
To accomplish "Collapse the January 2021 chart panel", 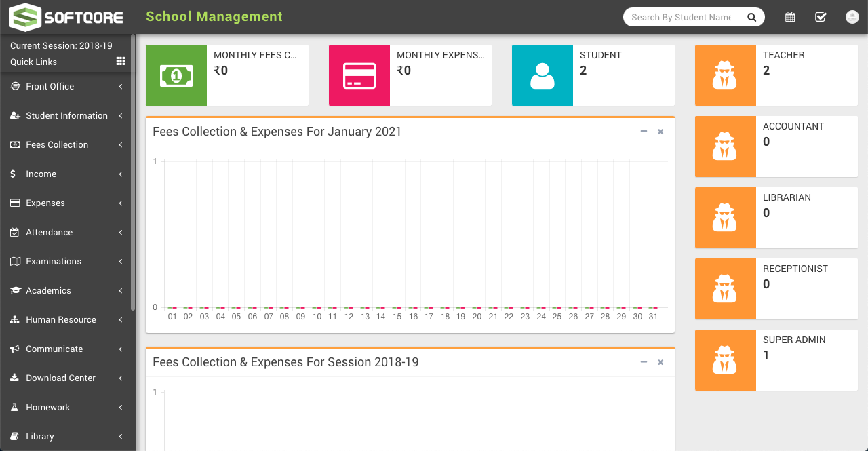I will (x=644, y=132).
